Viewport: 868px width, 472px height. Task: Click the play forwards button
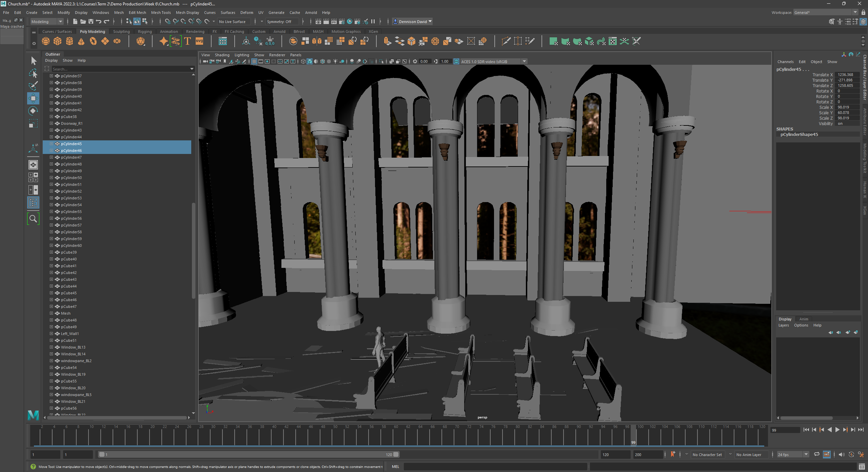[x=837, y=430]
